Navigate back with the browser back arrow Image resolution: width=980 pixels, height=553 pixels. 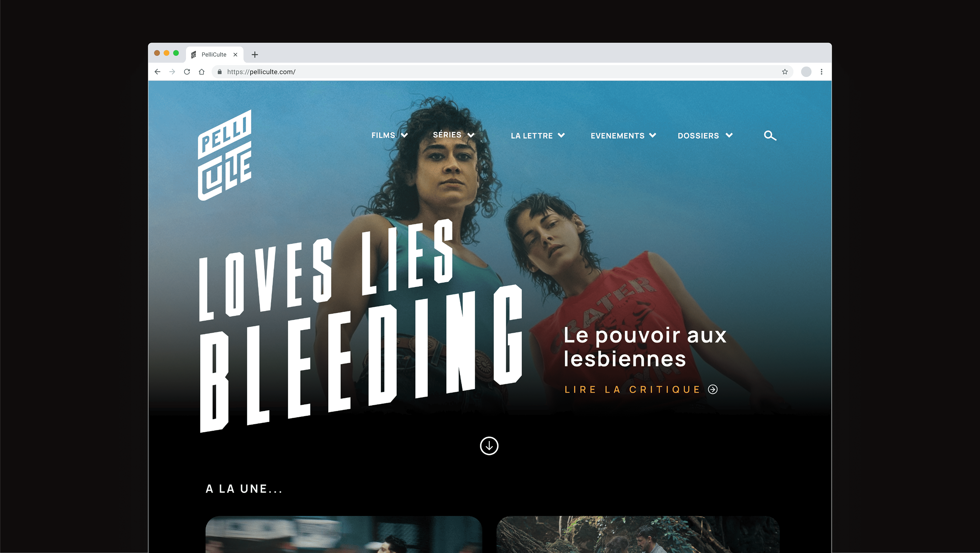coord(157,72)
